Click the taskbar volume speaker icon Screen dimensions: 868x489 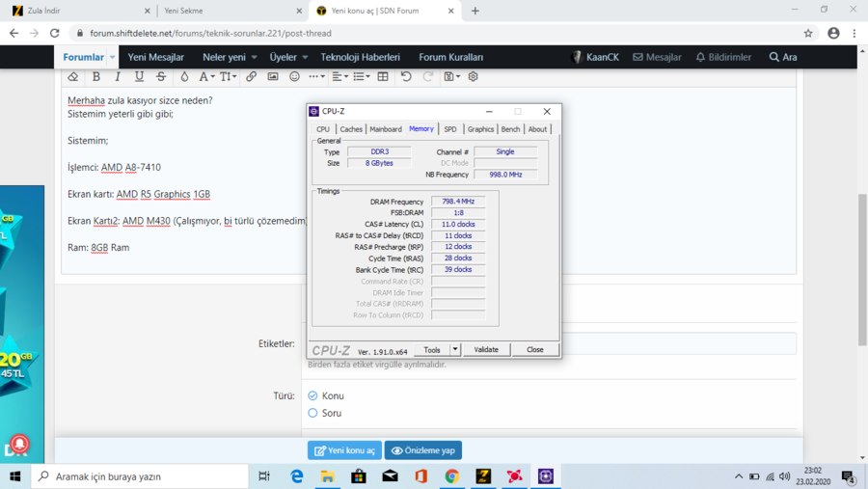tap(784, 476)
